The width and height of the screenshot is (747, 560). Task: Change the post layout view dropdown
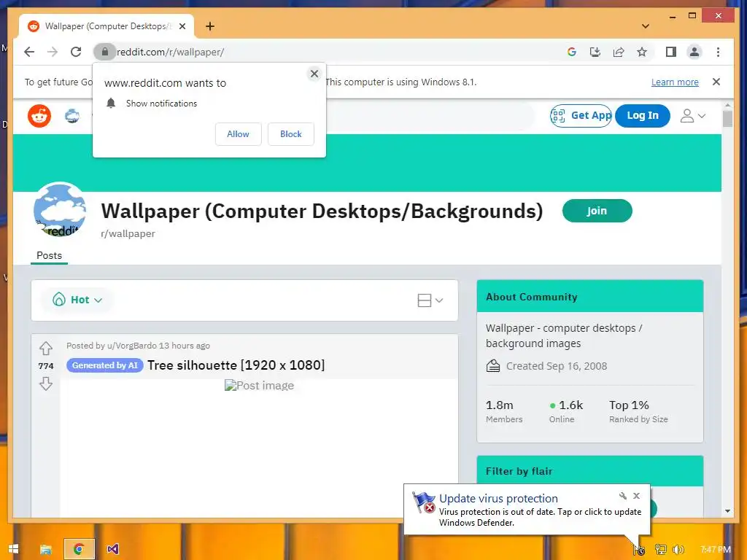[430, 300]
